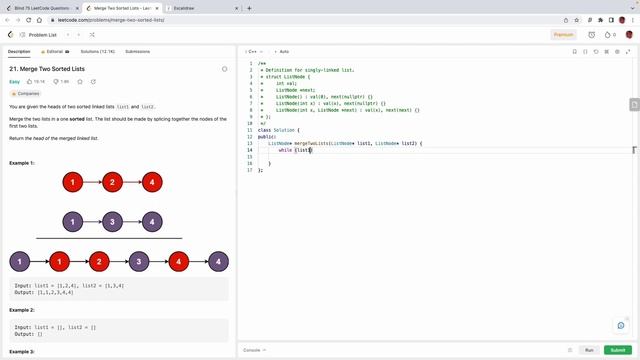Screen dimensions: 640x360
Task: Toggle the browser side panel icon
Action: pyautogui.click(x=611, y=20)
